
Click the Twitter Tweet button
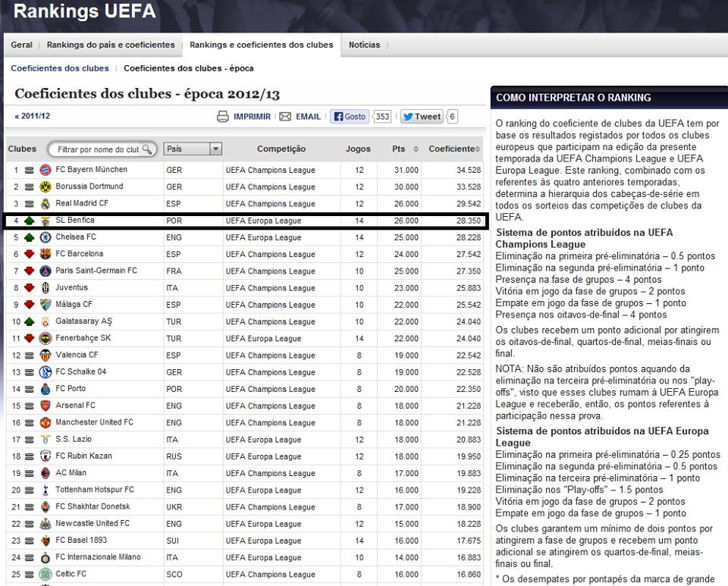coord(422,117)
